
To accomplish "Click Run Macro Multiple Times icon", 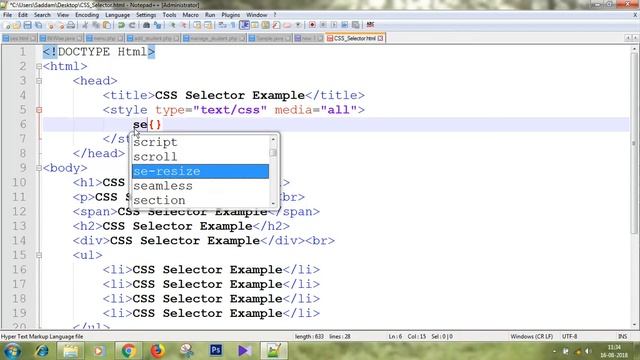I will point(344,25).
